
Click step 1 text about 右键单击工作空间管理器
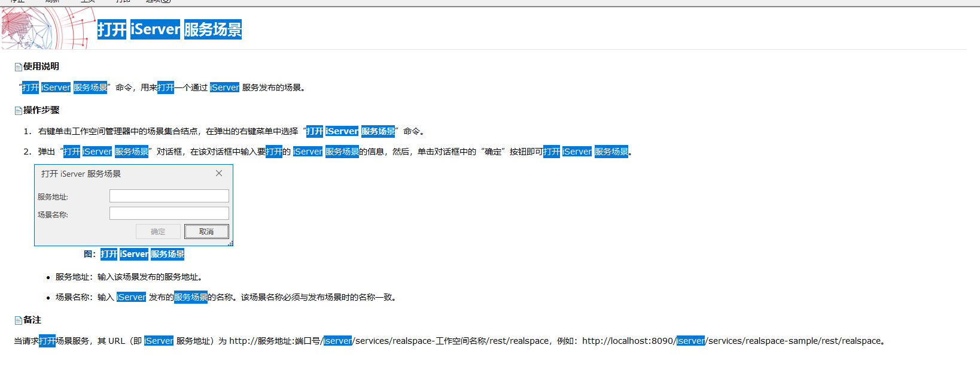[232, 131]
